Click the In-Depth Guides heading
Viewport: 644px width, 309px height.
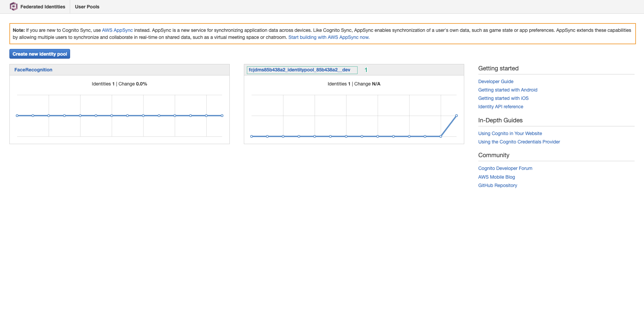click(500, 120)
